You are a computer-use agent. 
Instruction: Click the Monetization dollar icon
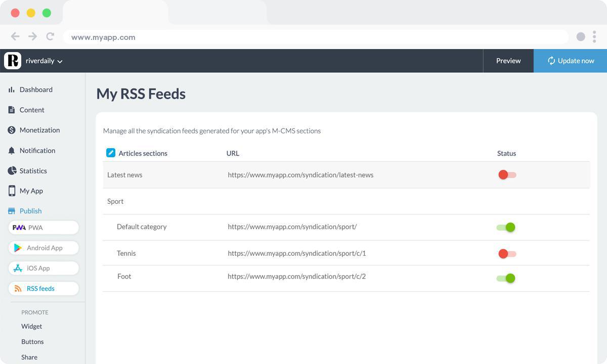(12, 130)
